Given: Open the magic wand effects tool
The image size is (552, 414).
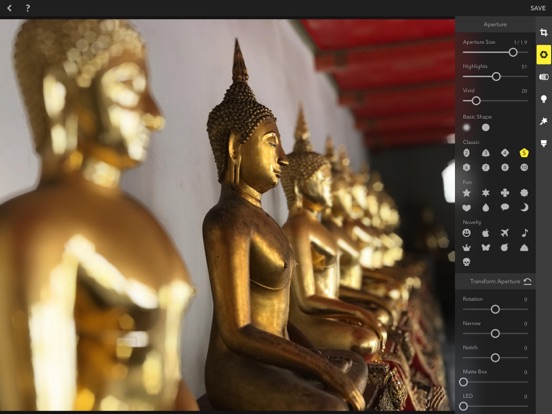Looking at the screenshot, I should point(544,121).
